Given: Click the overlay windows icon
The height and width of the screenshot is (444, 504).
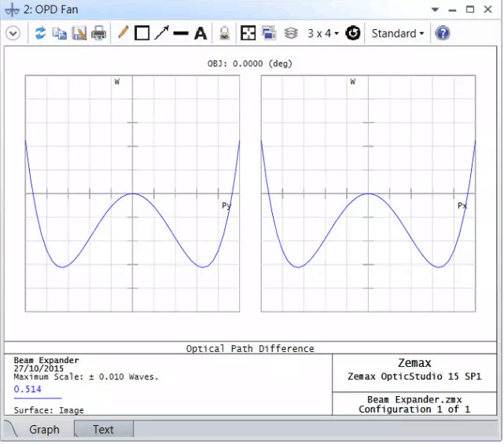Looking at the screenshot, I should point(269,33).
